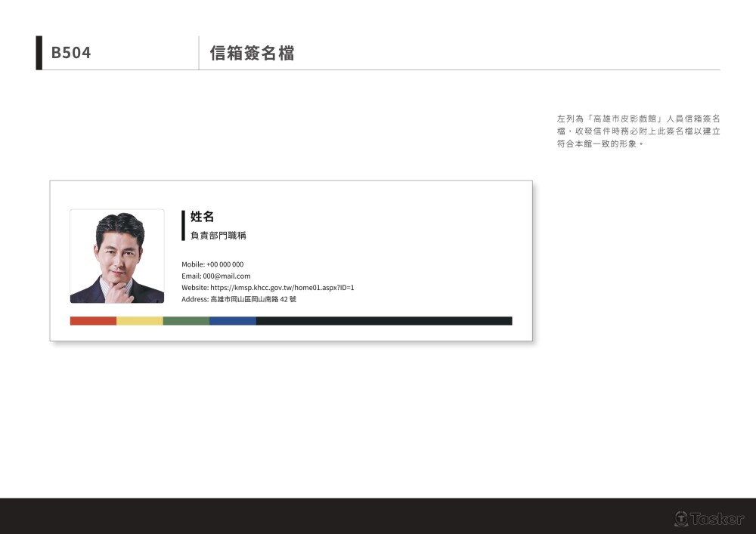
Task: Open the kmsp.khcc.gov.tw website URL
Action: [x=282, y=288]
